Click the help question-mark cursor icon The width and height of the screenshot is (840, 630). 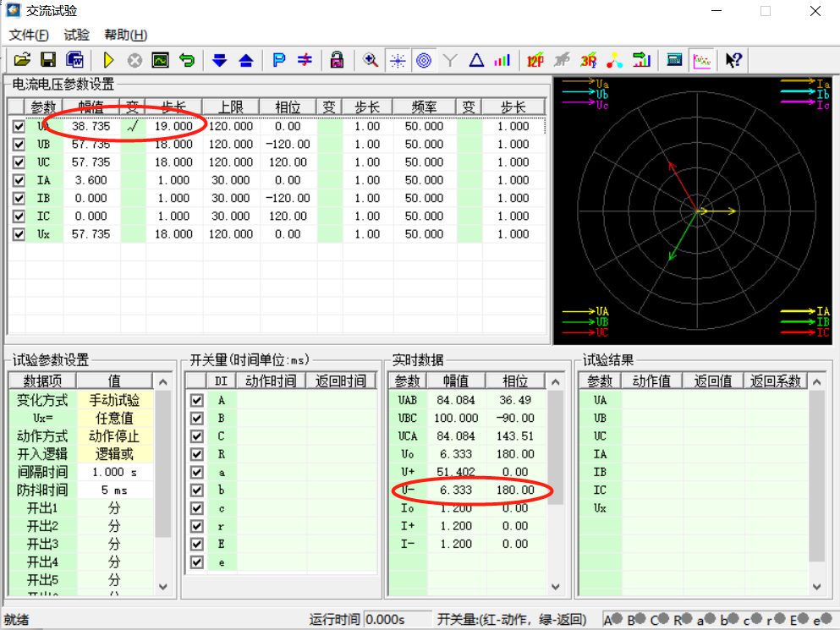(x=733, y=60)
